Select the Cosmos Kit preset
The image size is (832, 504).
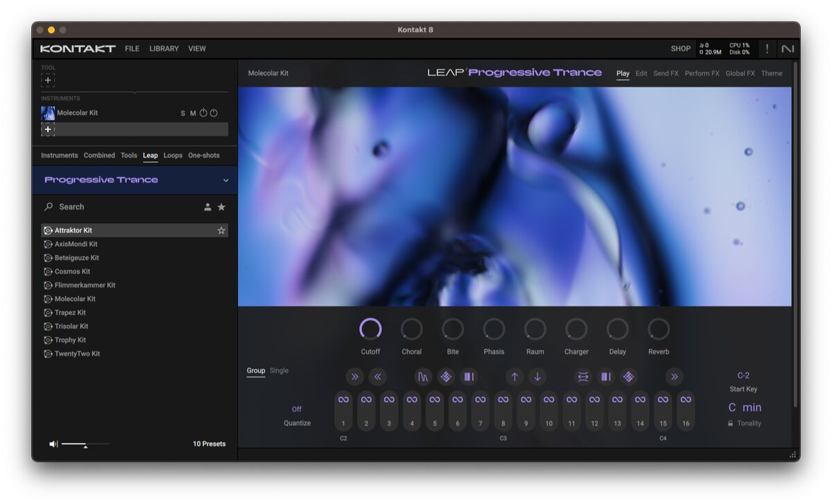(x=72, y=272)
